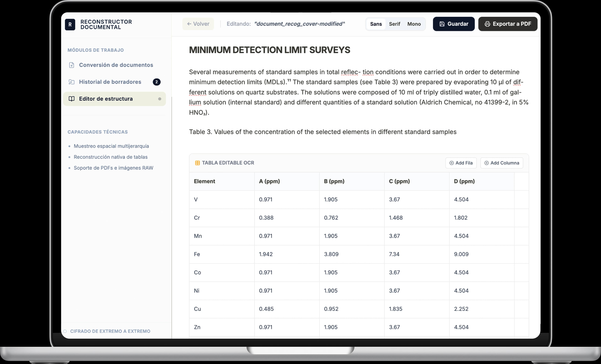Click the printer icon in Exportar a PDF
This screenshot has width=601, height=364.
(x=487, y=24)
